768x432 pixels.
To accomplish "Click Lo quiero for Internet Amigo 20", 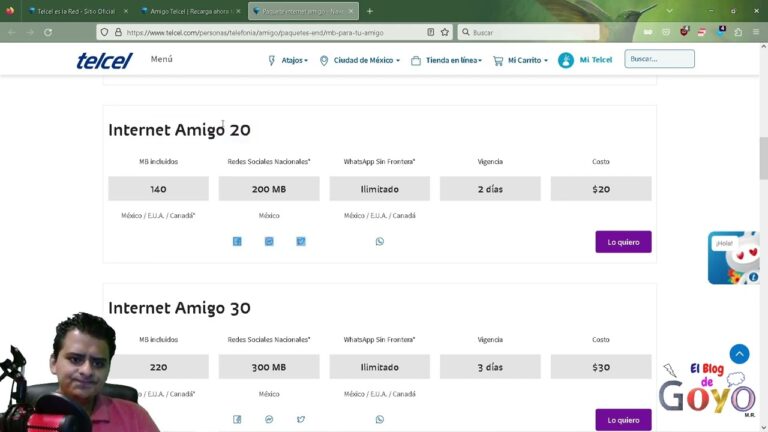I will point(623,242).
